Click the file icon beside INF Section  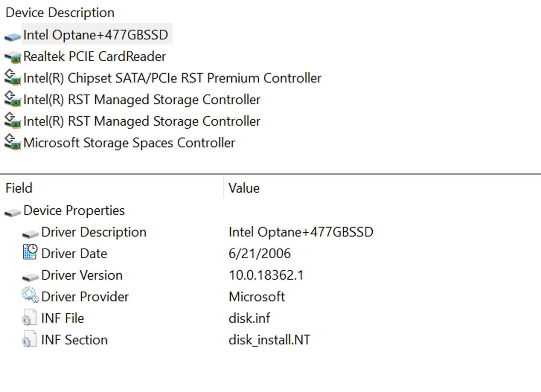click(29, 339)
